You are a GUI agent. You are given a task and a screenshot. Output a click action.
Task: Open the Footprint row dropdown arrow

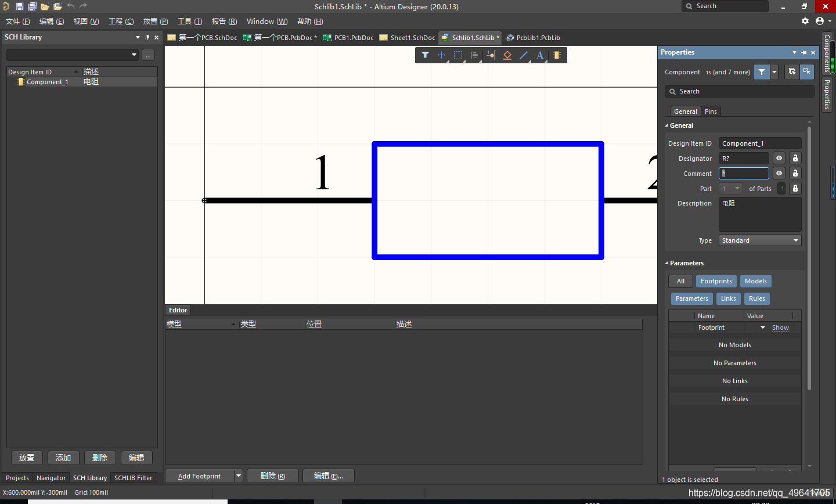pos(763,328)
